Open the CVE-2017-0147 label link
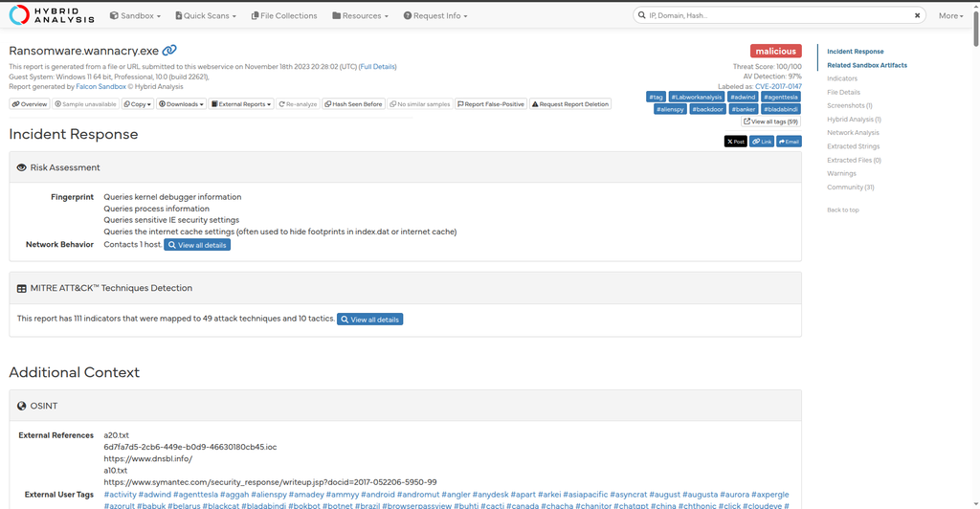This screenshot has height=509, width=980. pos(778,87)
